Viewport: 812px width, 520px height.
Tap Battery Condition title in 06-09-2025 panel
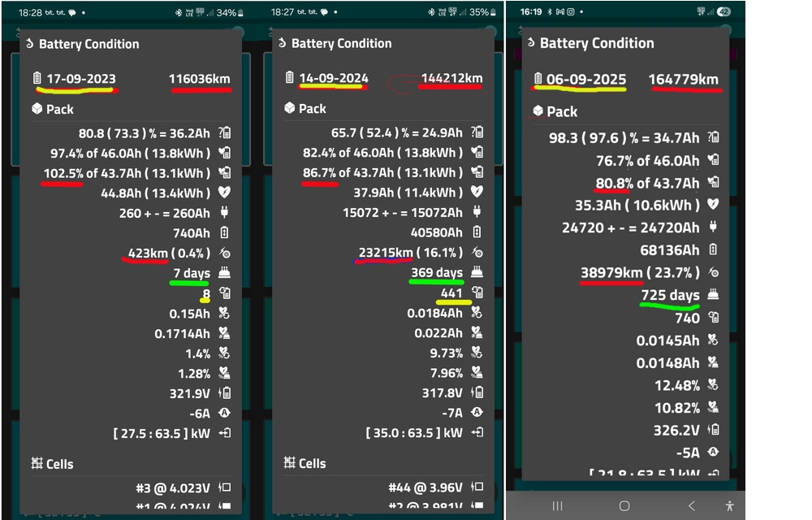pos(597,43)
